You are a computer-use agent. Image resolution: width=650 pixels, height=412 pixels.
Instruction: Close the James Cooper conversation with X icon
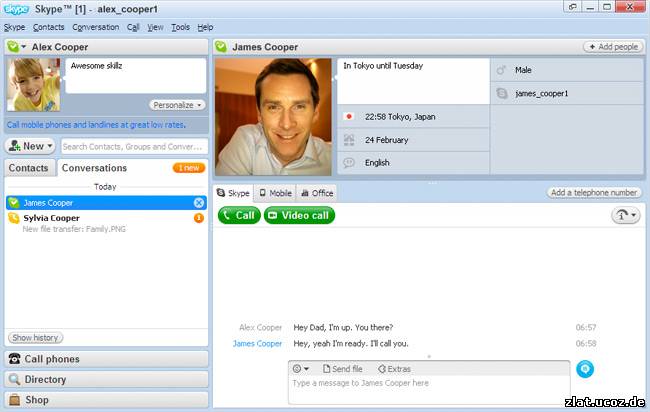click(199, 203)
